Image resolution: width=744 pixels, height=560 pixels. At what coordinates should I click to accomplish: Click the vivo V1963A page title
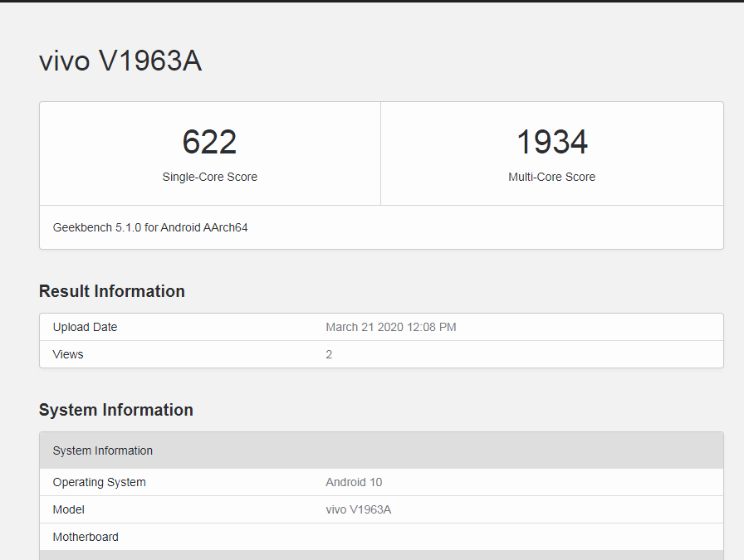tap(120, 61)
